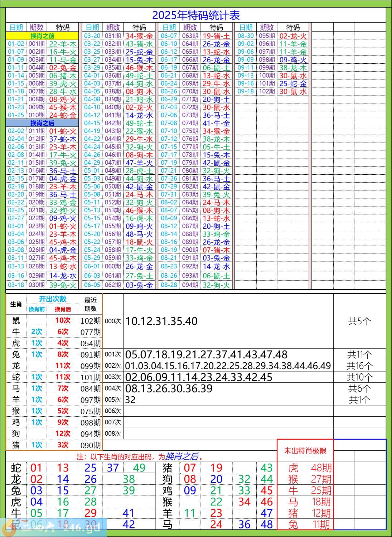Click the "最近期数" column header

(91, 304)
